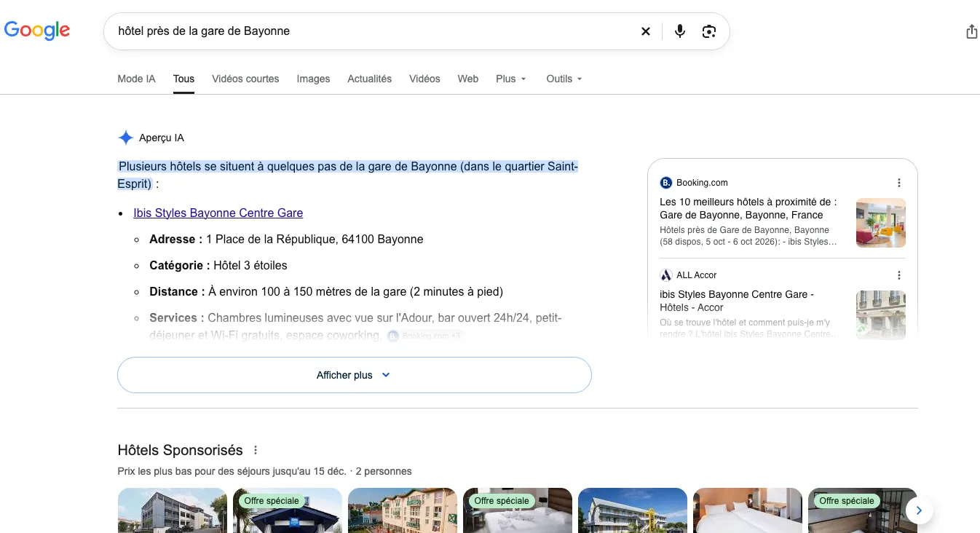The image size is (980, 533).
Task: Click the share icon at top right
Action: pyautogui.click(x=971, y=31)
